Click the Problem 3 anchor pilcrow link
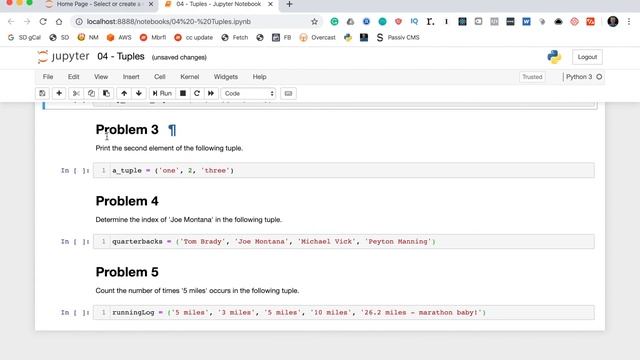 click(x=172, y=130)
